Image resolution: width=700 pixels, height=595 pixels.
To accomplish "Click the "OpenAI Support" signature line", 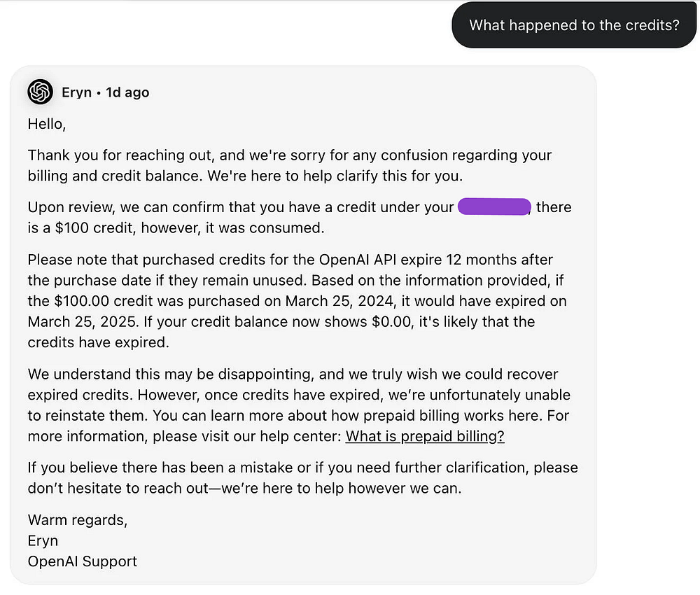I will (x=82, y=561).
